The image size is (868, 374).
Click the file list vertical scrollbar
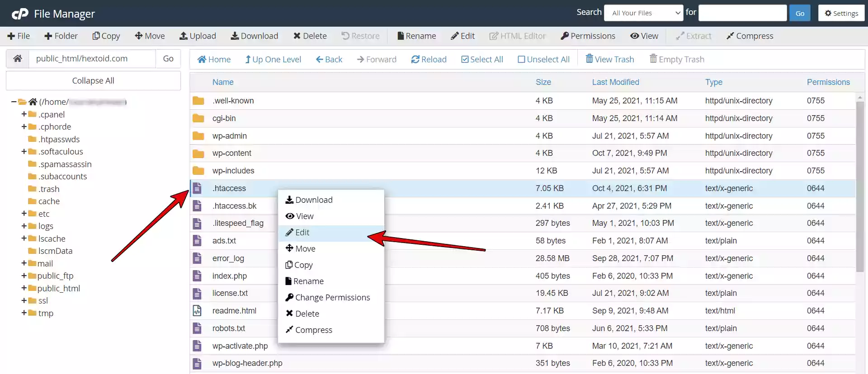[860, 186]
